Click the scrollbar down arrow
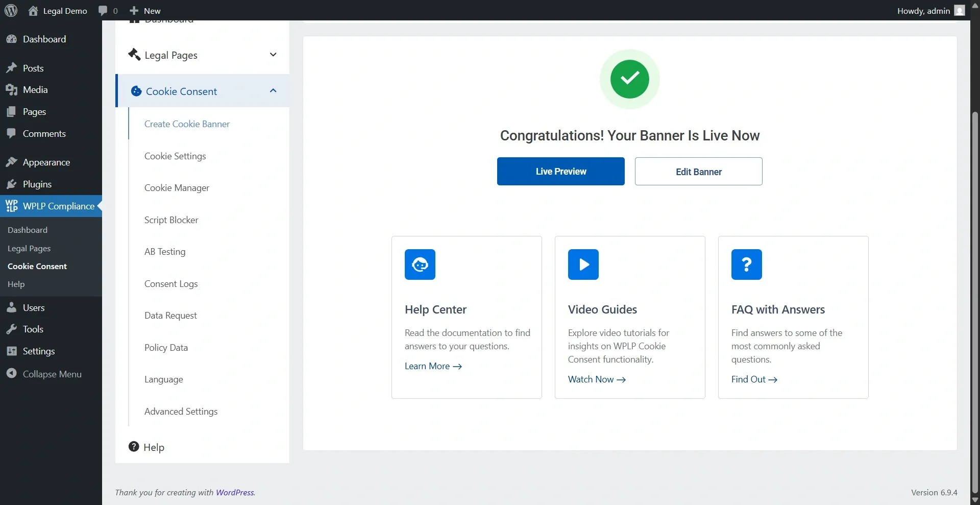 point(975,500)
